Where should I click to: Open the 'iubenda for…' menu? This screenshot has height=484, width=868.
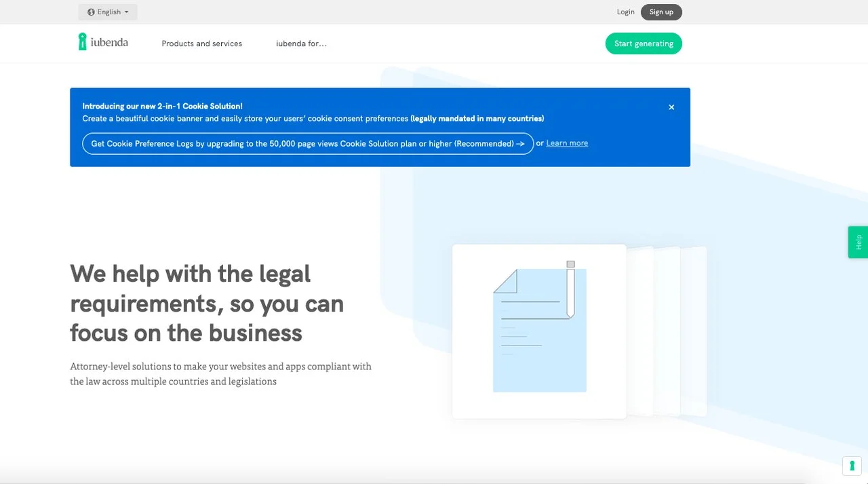(x=301, y=43)
